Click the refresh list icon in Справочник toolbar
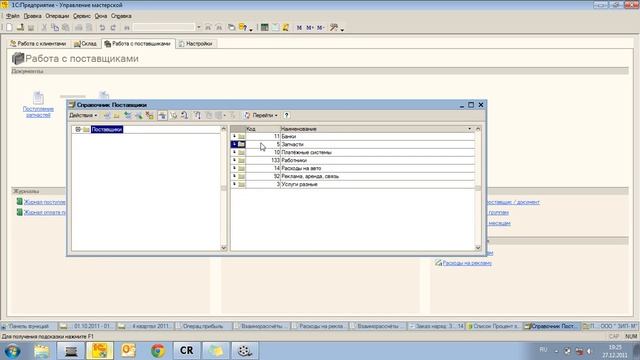 (247, 116)
